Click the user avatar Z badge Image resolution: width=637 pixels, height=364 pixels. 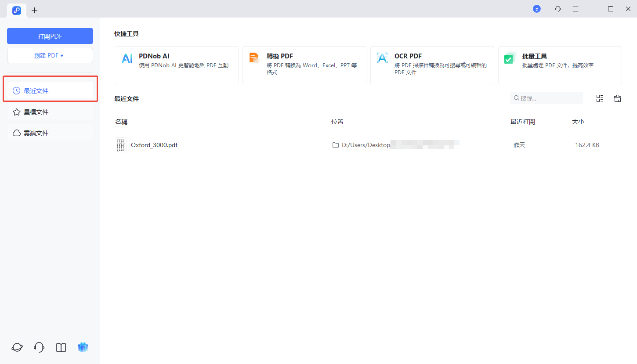pos(536,8)
